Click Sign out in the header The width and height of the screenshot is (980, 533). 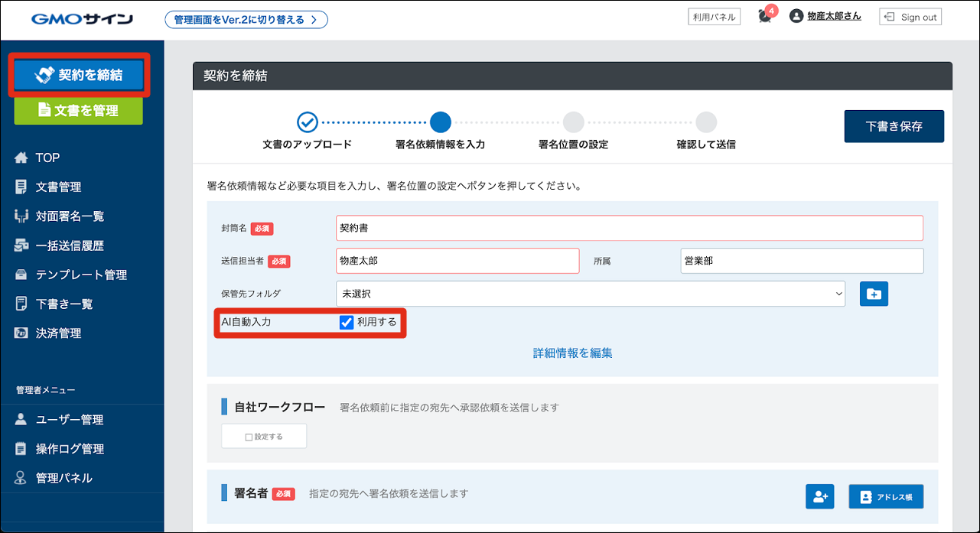point(910,17)
